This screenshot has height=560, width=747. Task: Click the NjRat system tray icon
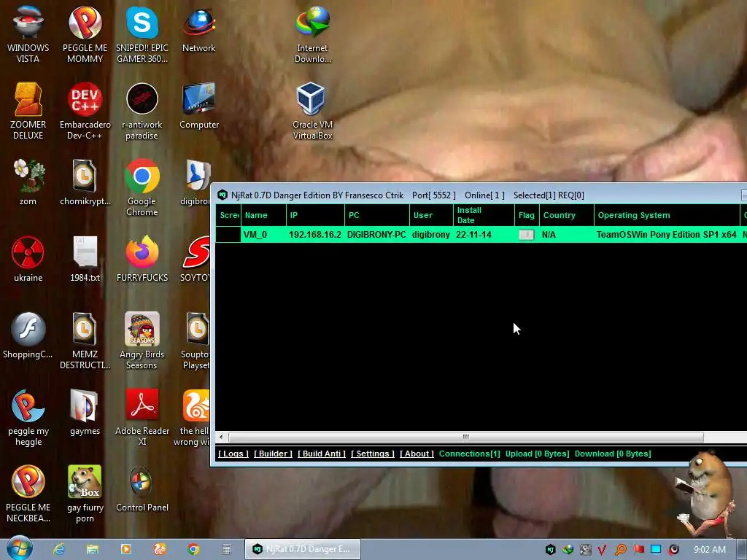click(x=550, y=550)
